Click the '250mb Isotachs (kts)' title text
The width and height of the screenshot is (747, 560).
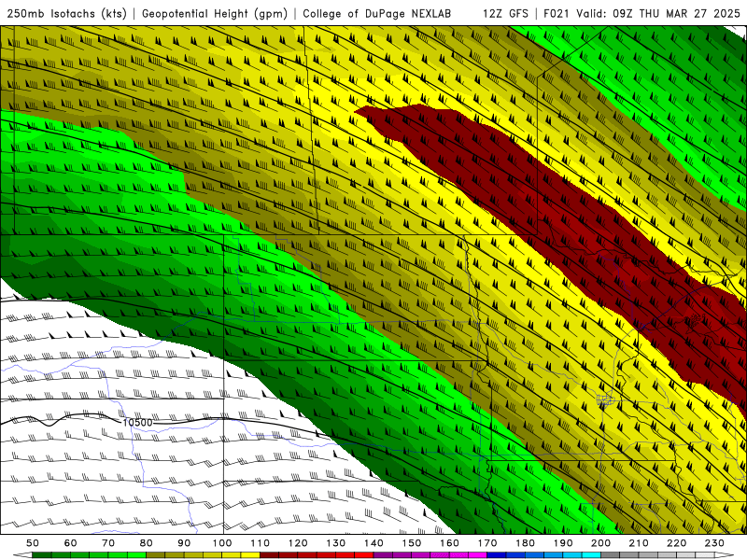(67, 14)
